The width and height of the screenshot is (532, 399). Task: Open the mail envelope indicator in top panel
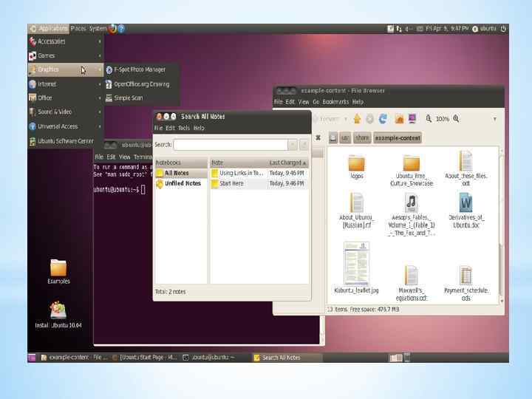pyautogui.click(x=420, y=29)
